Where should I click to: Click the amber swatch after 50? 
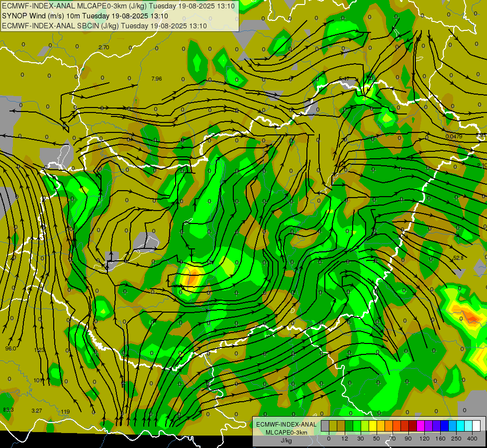[x=381, y=426]
